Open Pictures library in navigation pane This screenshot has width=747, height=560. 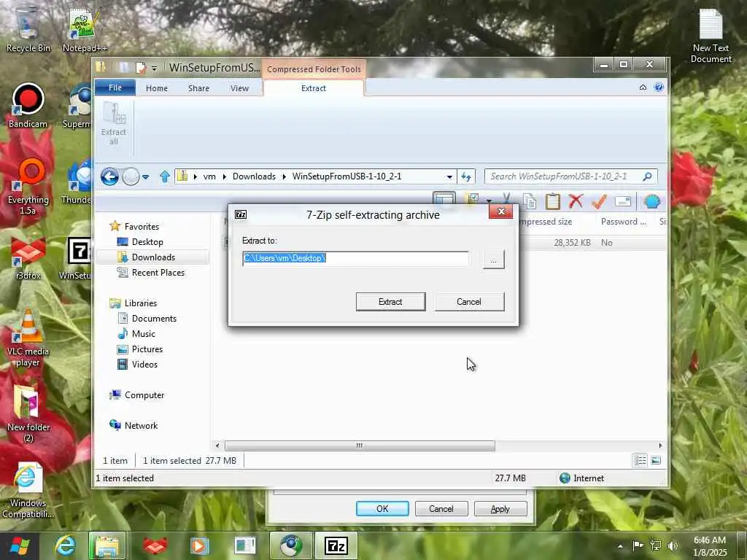point(147,349)
